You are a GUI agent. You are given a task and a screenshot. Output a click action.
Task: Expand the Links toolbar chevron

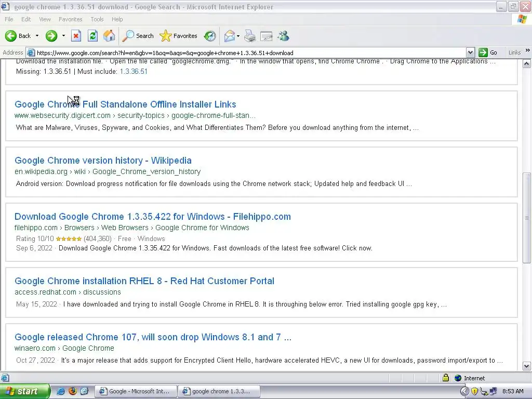pyautogui.click(x=528, y=50)
